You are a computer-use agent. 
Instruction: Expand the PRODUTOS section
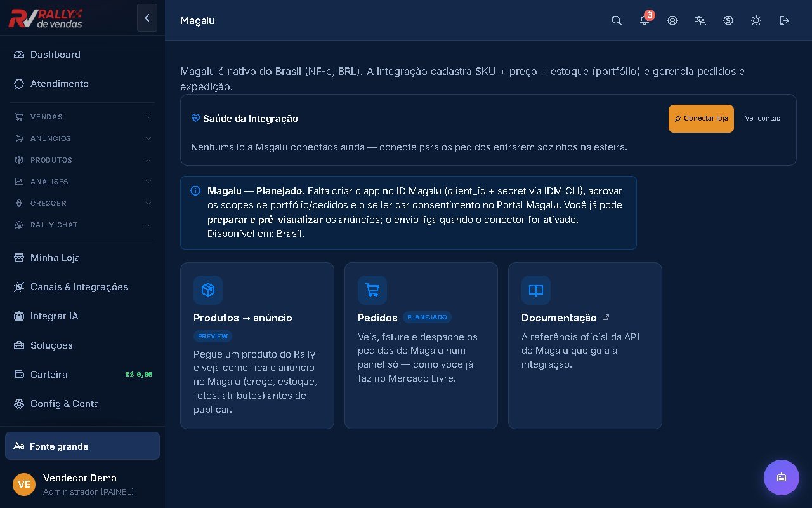[x=82, y=160]
